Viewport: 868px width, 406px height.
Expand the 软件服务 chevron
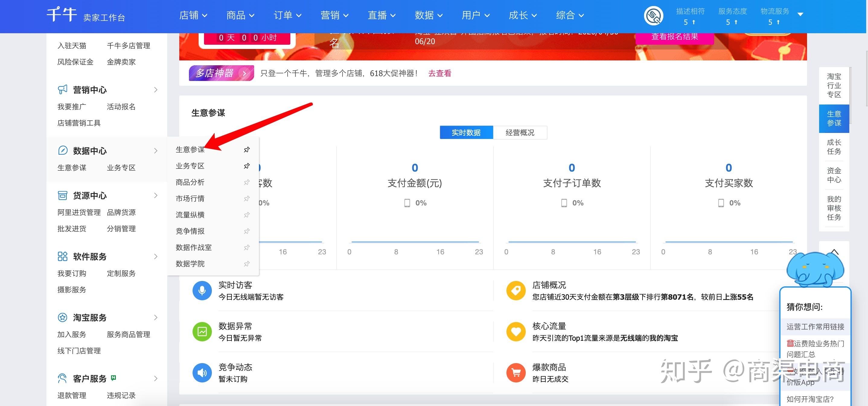click(156, 256)
